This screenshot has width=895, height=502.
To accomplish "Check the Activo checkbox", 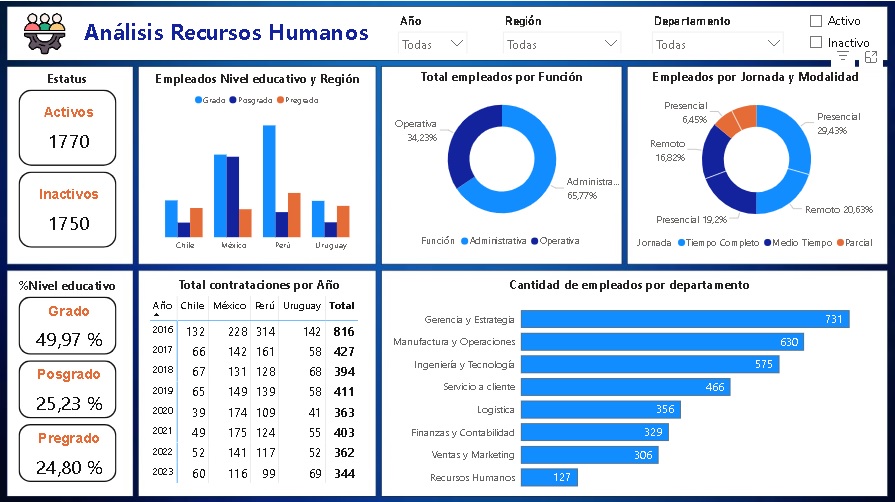I will pyautogui.click(x=816, y=21).
